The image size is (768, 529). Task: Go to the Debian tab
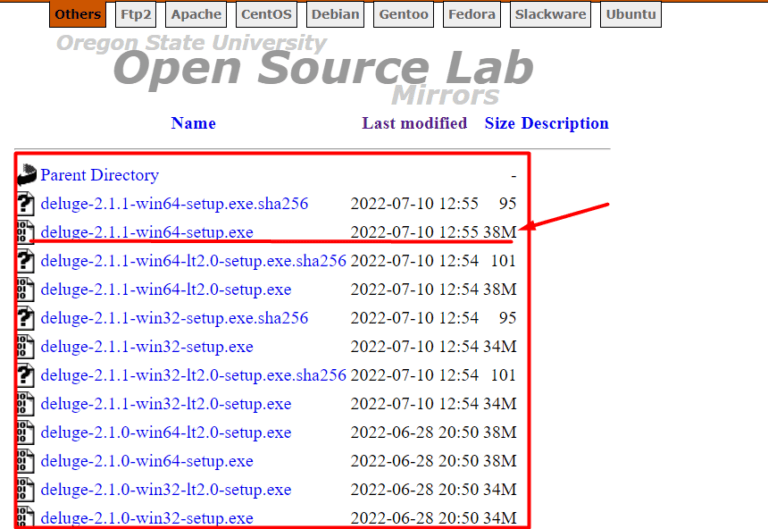tap(335, 14)
